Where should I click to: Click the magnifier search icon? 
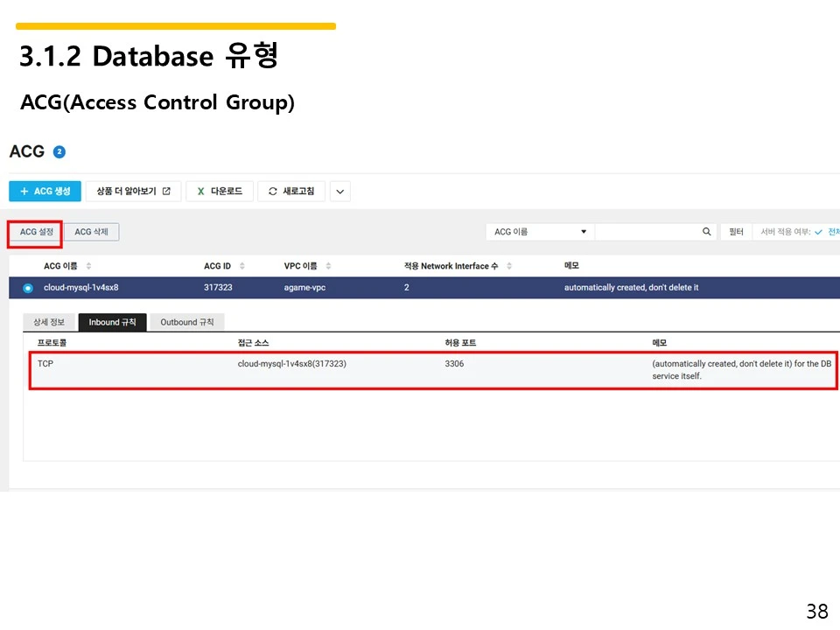tap(707, 231)
